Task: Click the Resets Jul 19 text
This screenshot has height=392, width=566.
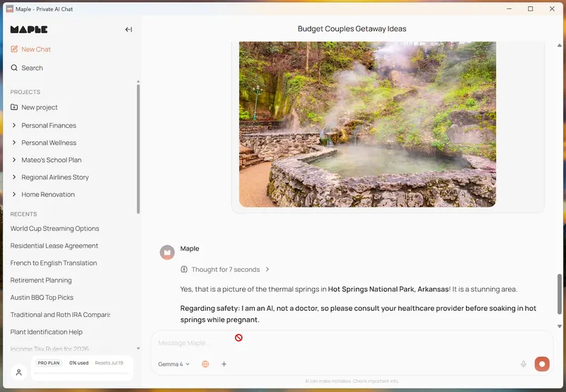Action: pyautogui.click(x=109, y=363)
